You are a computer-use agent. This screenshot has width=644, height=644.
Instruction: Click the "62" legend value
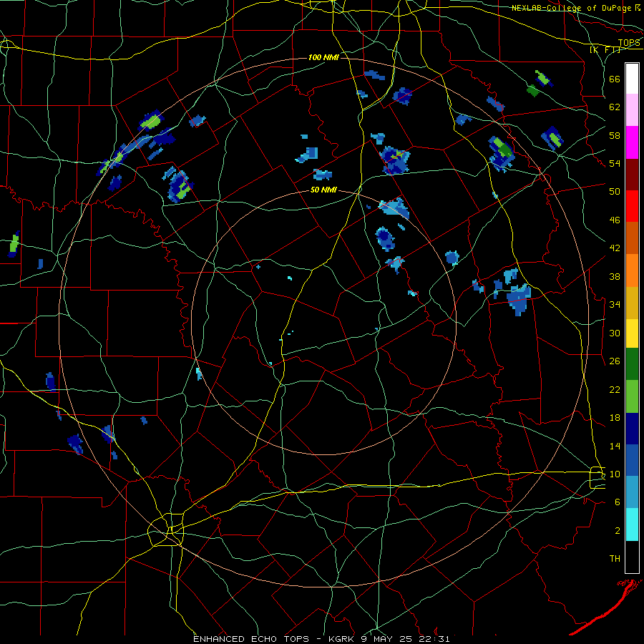[x=615, y=107]
